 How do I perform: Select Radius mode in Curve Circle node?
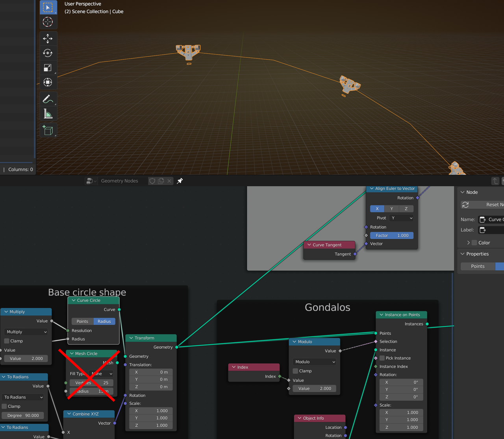pos(104,322)
